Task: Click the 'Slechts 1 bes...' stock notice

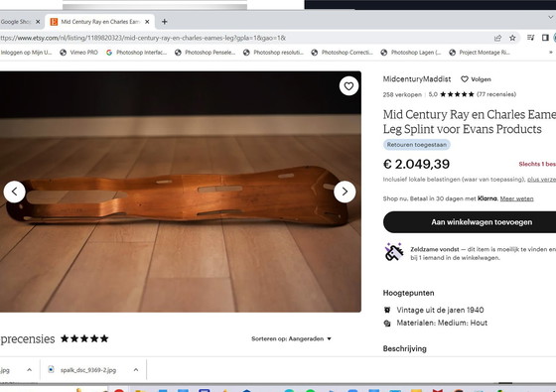Action: 537,164
